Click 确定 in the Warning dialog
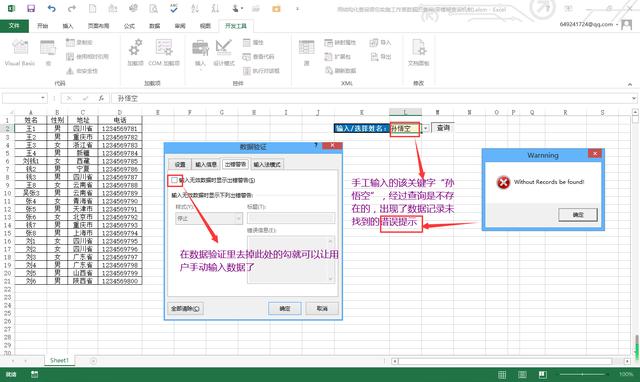 pos(578,215)
